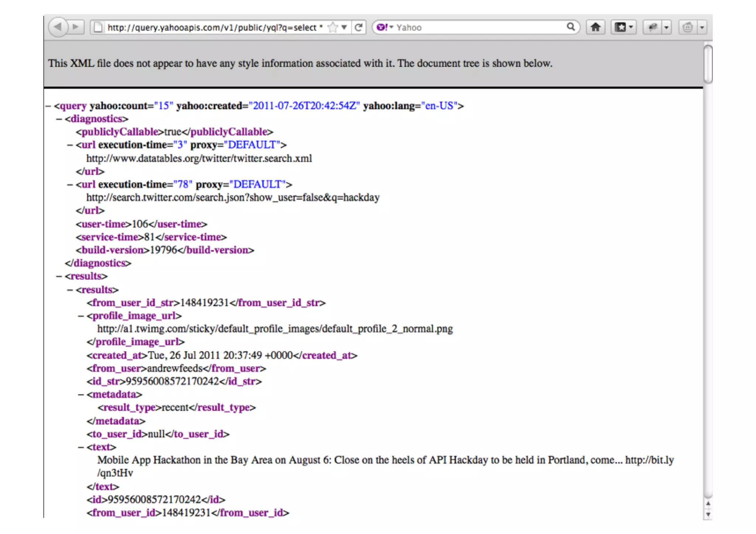Click the Home button in the toolbar
The height and width of the screenshot is (534, 756).
coord(595,27)
